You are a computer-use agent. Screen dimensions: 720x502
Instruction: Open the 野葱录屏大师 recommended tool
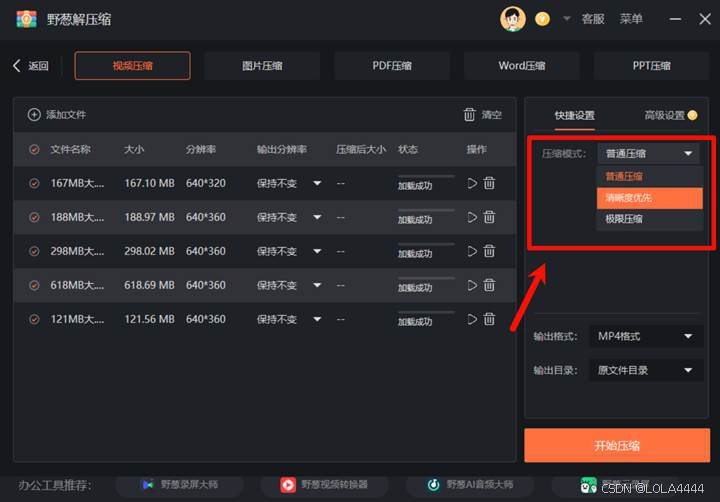(x=180, y=485)
